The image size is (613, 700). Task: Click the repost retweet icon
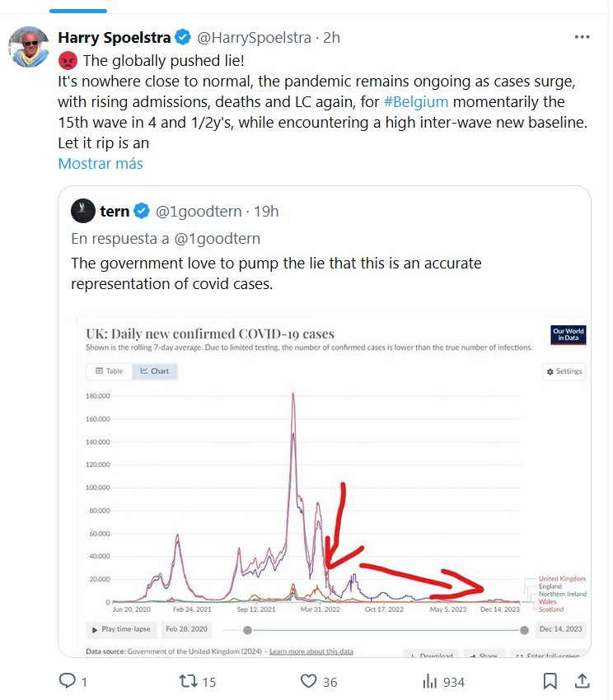coord(188,681)
